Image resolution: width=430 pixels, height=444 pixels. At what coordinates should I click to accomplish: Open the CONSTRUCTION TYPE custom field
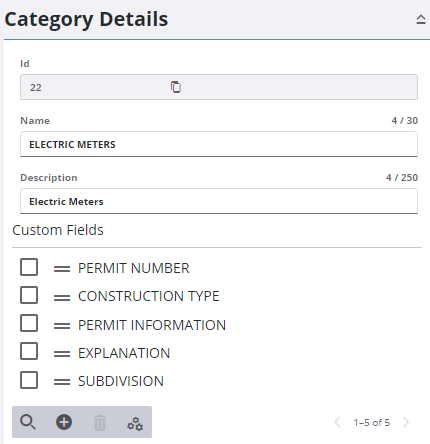point(149,296)
